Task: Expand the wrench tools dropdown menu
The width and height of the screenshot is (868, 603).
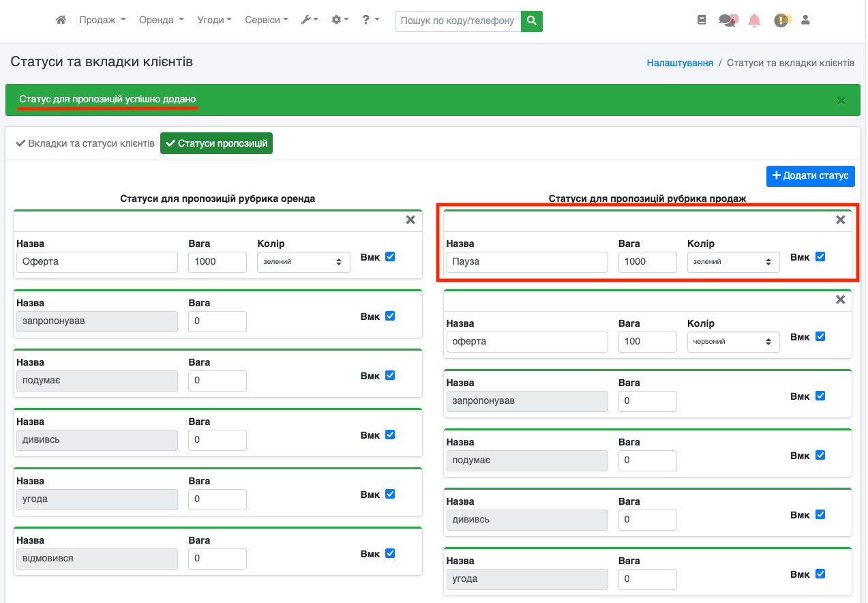Action: point(310,20)
